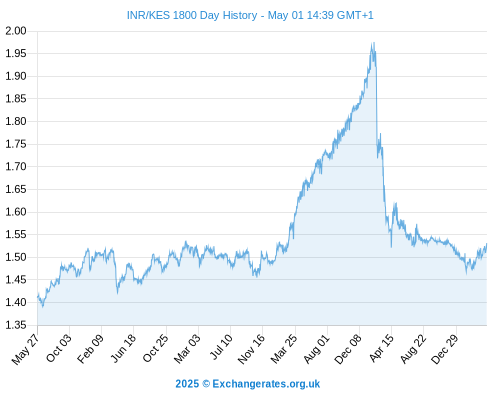Click the Dec 08 x-axis label

pyautogui.click(x=348, y=349)
